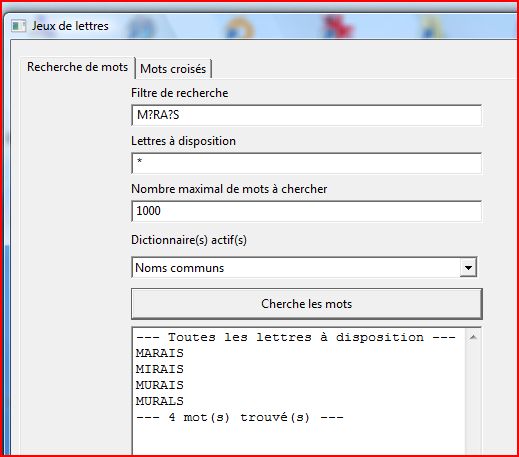Switch to the Mots croisés tab

173,69
